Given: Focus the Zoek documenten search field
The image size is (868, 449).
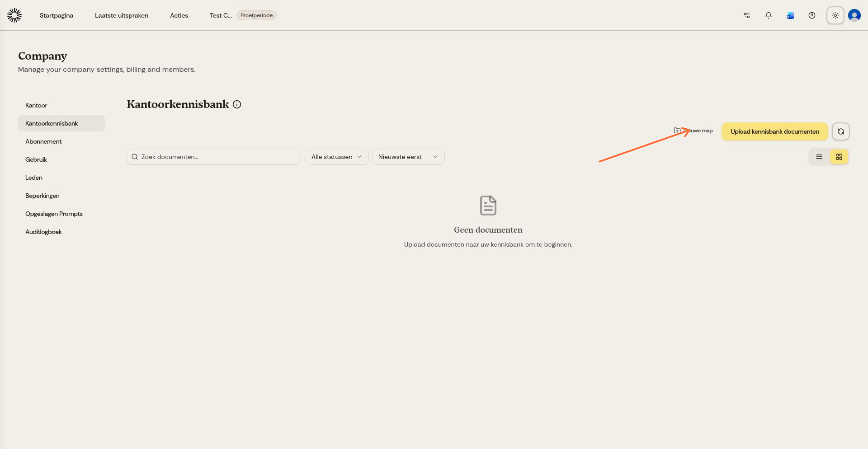Looking at the screenshot, I should tap(213, 157).
